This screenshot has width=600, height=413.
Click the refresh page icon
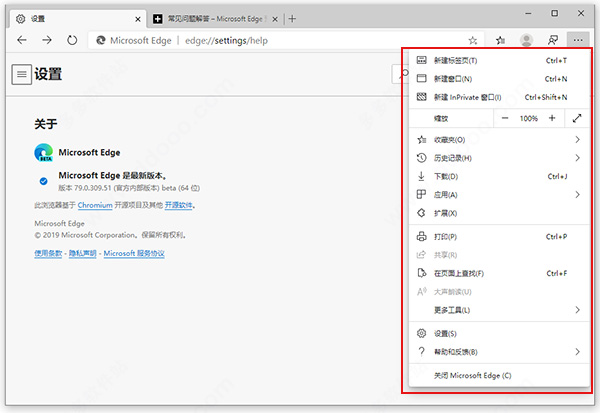pyautogui.click(x=72, y=40)
